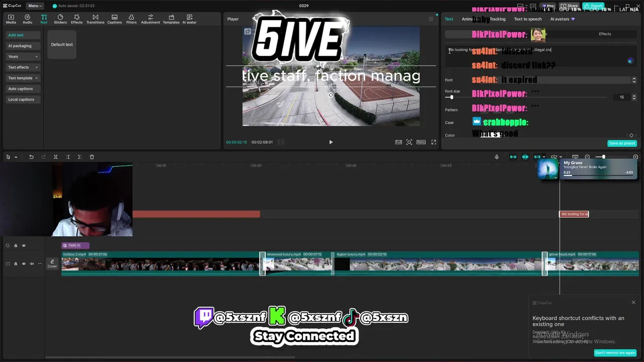
Task: Select Local captions in sidebar
Action: (23, 100)
